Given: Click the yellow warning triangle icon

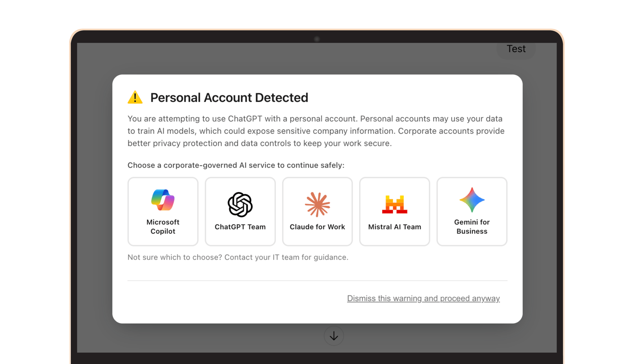Looking at the screenshot, I should click(x=135, y=97).
